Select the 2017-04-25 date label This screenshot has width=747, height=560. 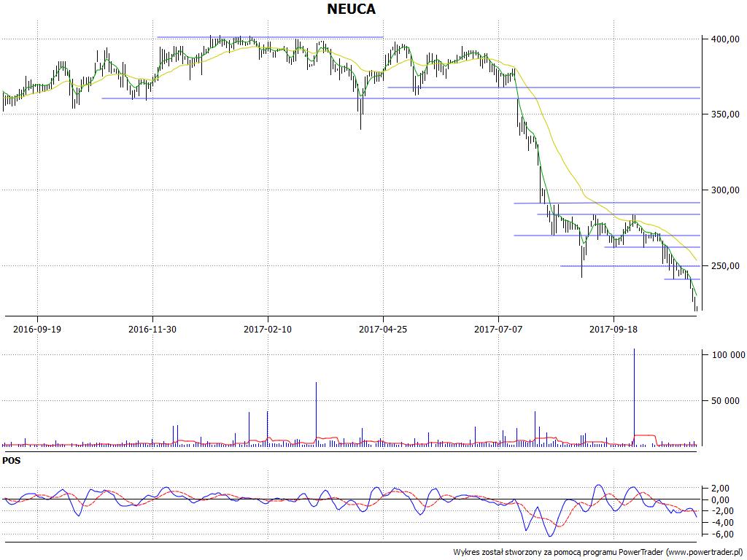[x=383, y=329]
